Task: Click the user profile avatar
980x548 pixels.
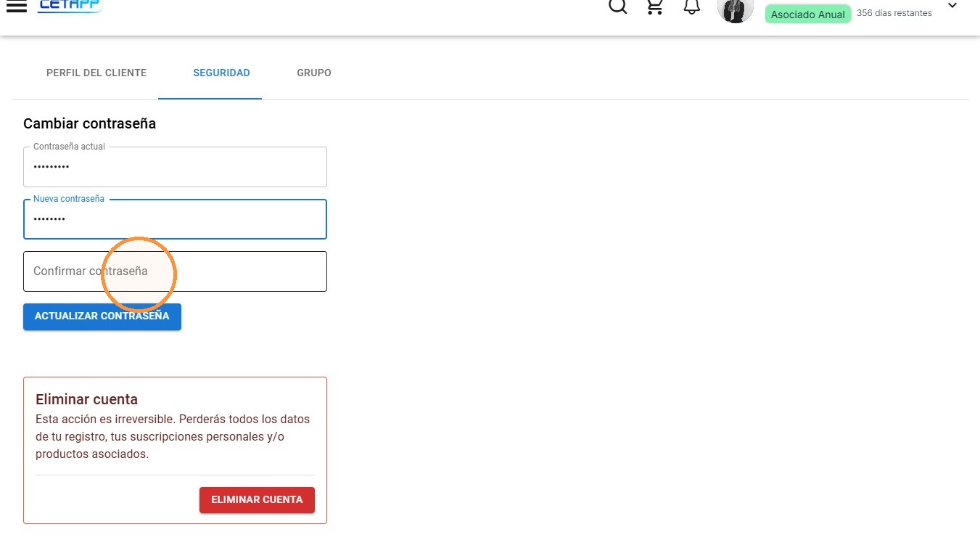Action: click(x=736, y=10)
